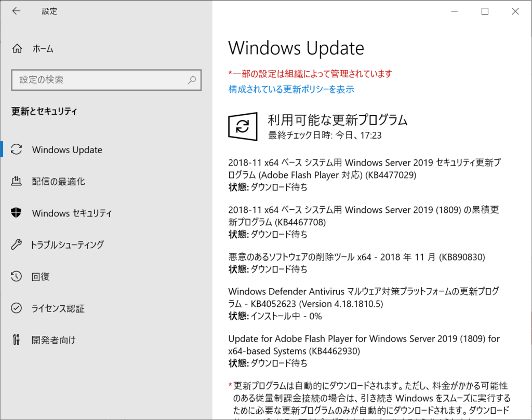This screenshot has width=532, height=420.
Task: Click the KB4052623 Defender Antivirus update entry
Action: (x=364, y=304)
